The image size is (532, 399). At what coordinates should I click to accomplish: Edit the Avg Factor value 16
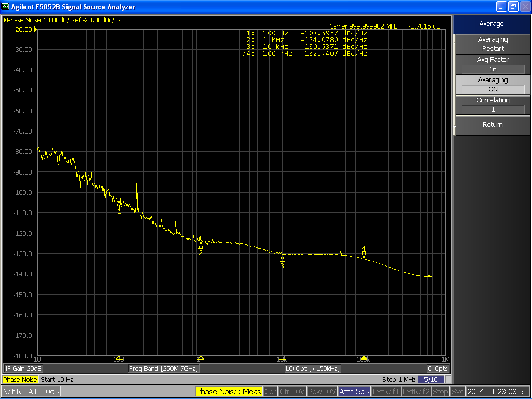pyautogui.click(x=493, y=69)
